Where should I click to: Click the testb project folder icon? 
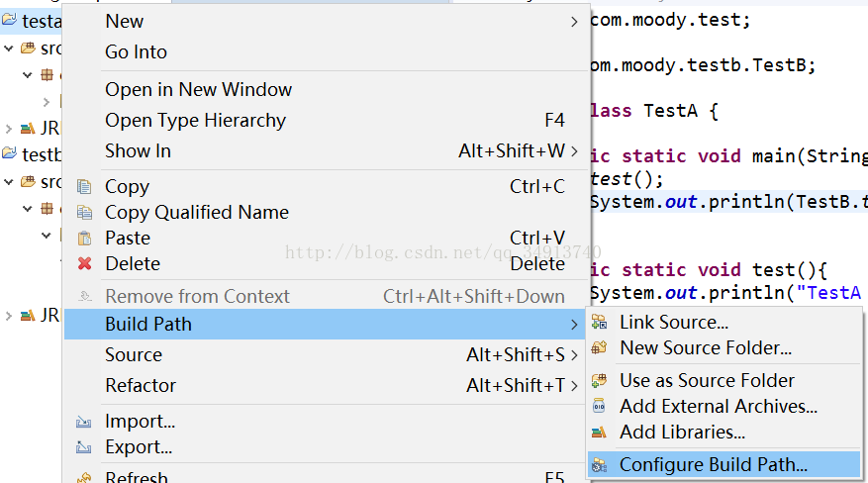coord(9,153)
